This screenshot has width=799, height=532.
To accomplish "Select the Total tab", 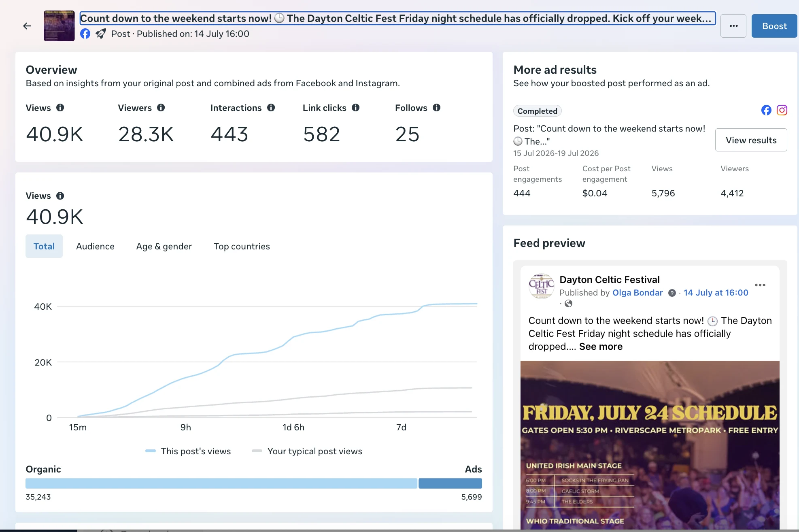I will tap(44, 246).
